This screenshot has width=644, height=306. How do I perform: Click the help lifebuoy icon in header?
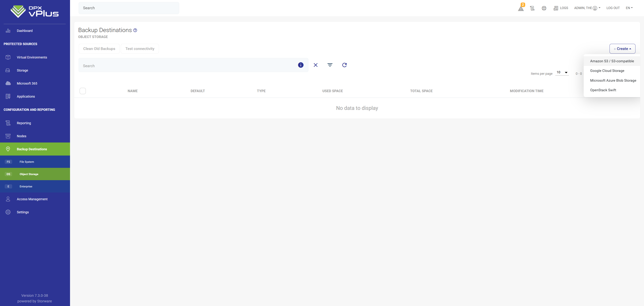[x=544, y=8]
